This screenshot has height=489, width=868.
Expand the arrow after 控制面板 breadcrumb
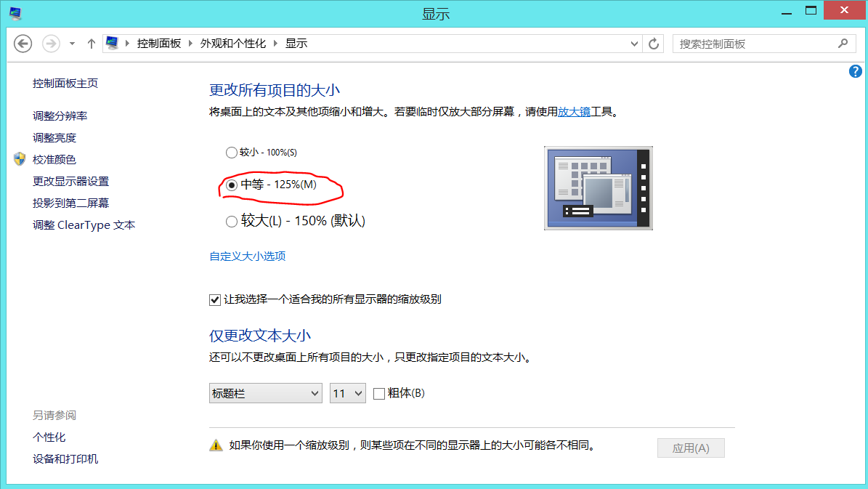point(190,43)
